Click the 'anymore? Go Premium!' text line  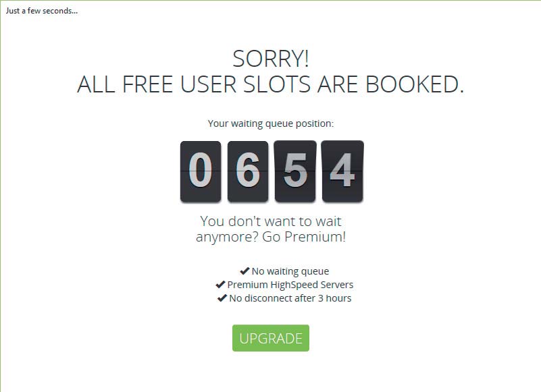(270, 237)
